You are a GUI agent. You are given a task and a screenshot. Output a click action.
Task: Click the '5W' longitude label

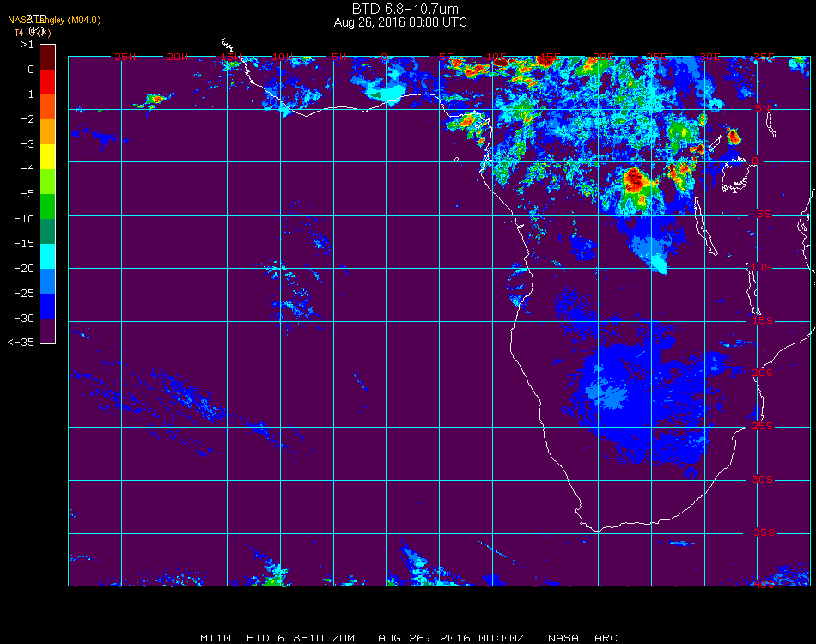click(338, 57)
